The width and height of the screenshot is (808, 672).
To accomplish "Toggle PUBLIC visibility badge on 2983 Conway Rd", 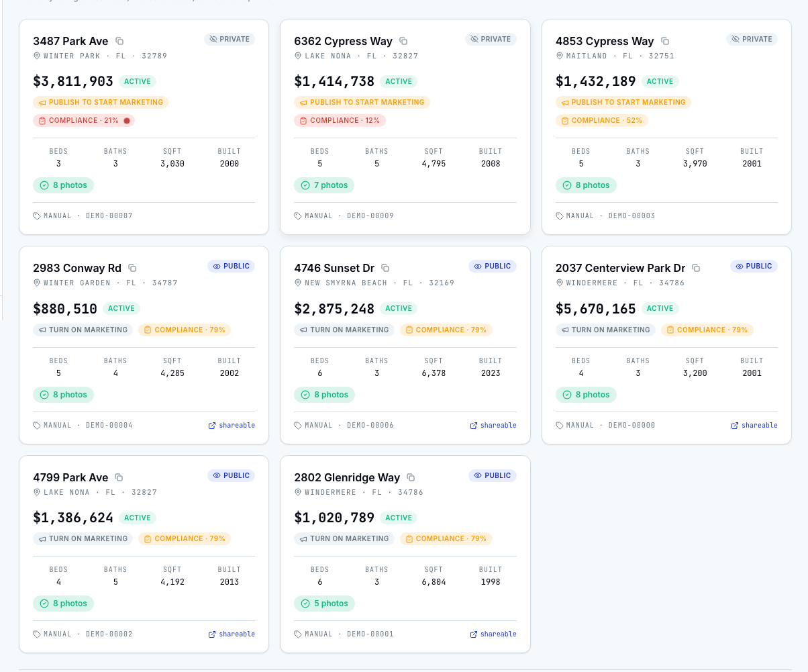I will coord(231,266).
